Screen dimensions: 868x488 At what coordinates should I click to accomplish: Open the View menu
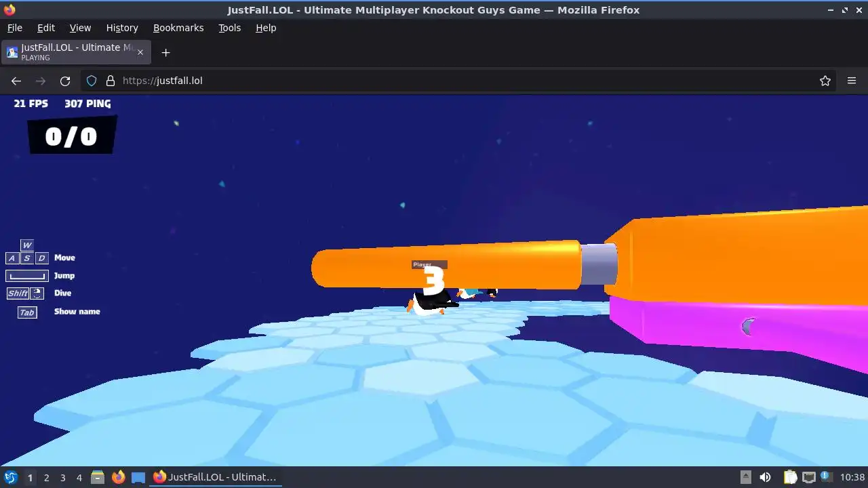click(80, 28)
